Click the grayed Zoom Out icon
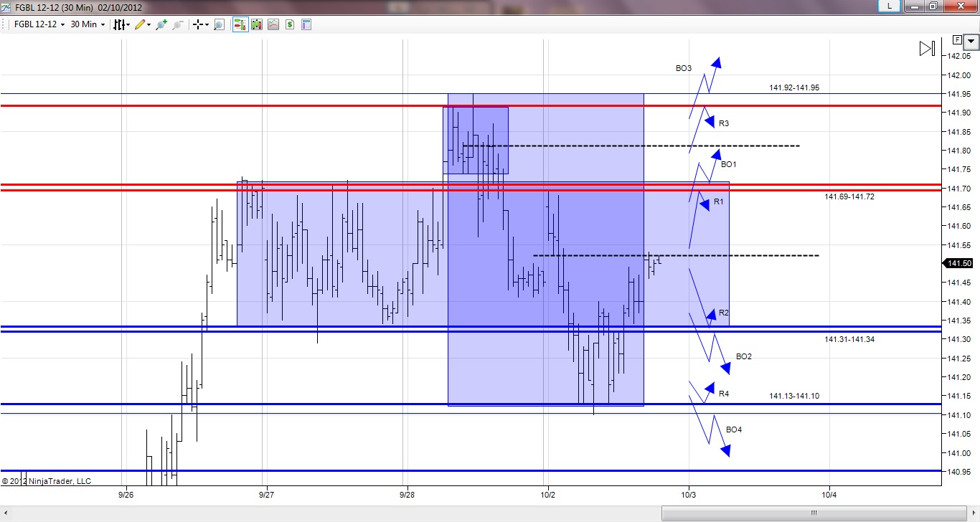Image resolution: width=980 pixels, height=522 pixels. click(177, 24)
